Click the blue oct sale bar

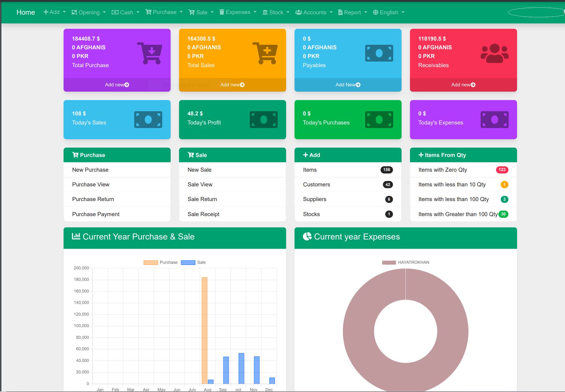[x=241, y=369]
